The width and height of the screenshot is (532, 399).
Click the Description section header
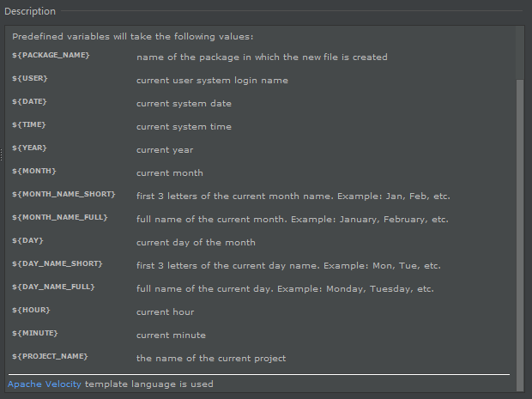pyautogui.click(x=30, y=11)
